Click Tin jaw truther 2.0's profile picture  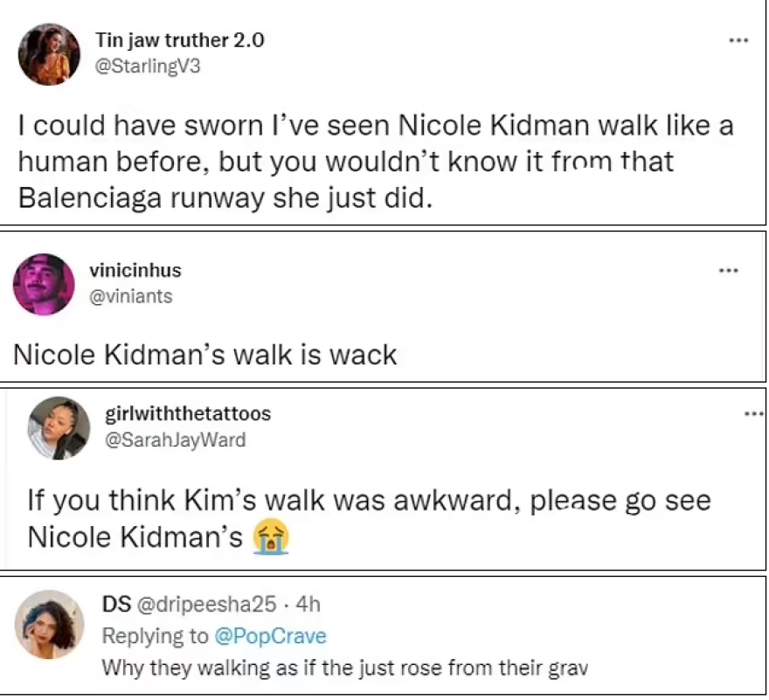click(49, 54)
